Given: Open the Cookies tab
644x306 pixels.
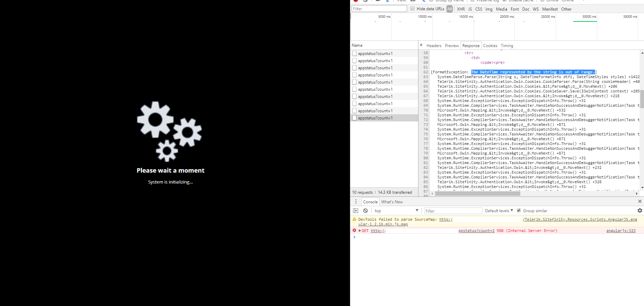Looking at the screenshot, I should tap(490, 46).
